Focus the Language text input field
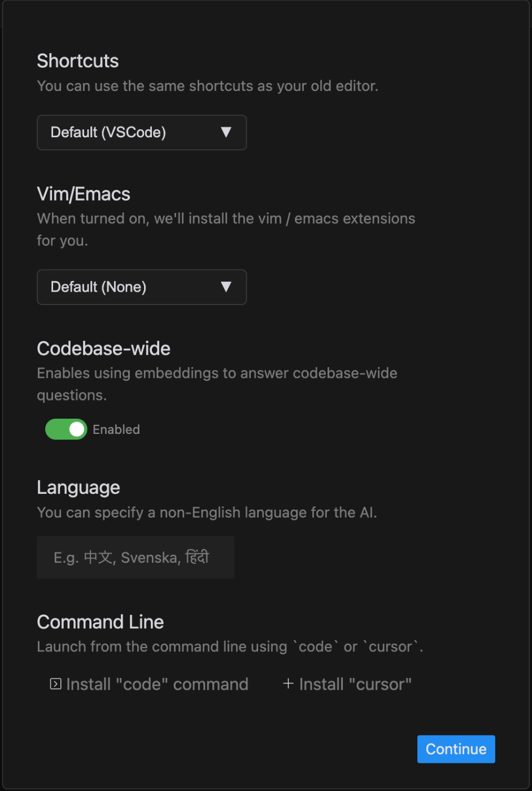This screenshot has width=532, height=791. [x=136, y=558]
